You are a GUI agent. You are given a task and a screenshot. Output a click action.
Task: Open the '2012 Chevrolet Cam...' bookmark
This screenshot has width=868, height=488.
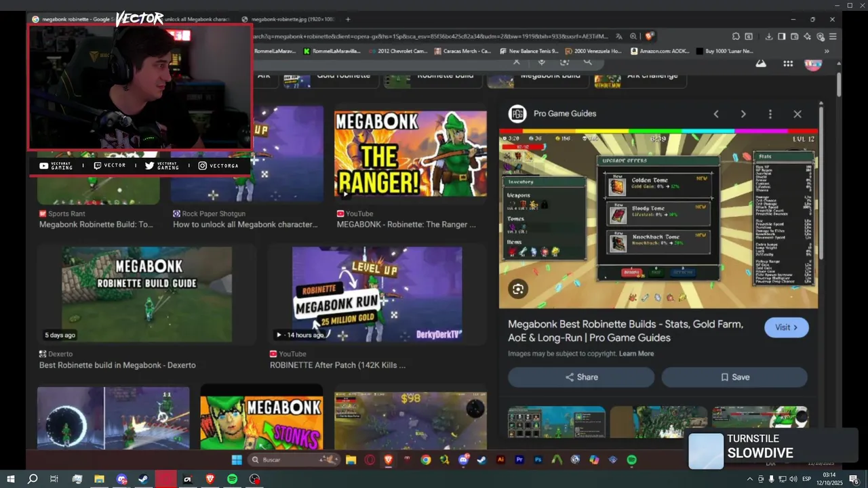pos(398,51)
